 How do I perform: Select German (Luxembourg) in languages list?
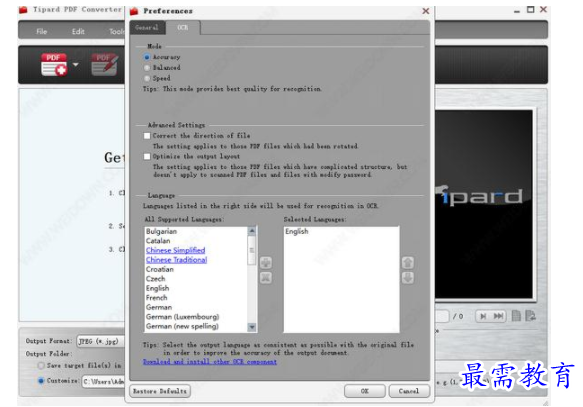coord(182,317)
